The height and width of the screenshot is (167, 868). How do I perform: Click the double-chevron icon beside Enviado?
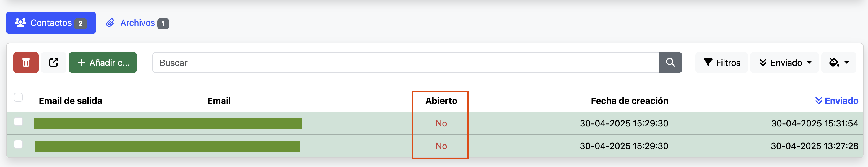tap(763, 63)
